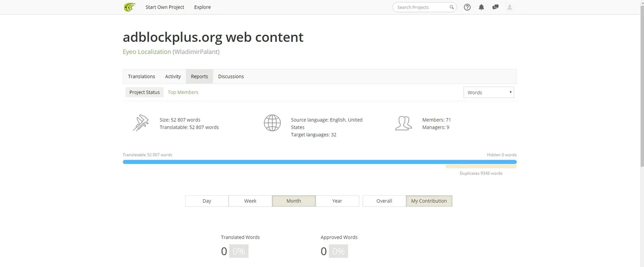Click the Translated Words heading
Viewport: 644px width, 267px height.
[240, 237]
